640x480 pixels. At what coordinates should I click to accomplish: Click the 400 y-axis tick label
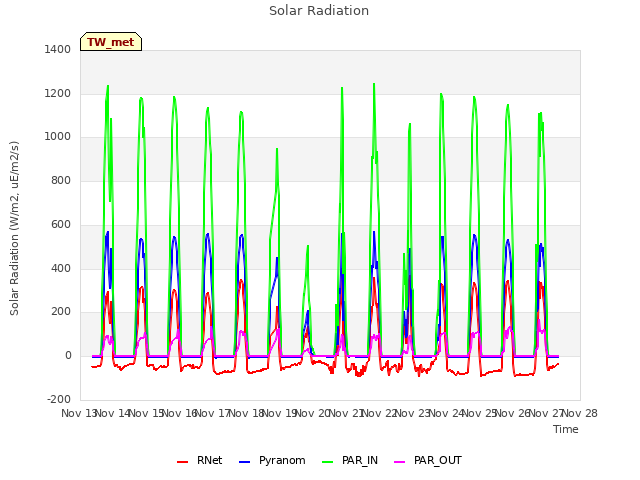(61, 268)
